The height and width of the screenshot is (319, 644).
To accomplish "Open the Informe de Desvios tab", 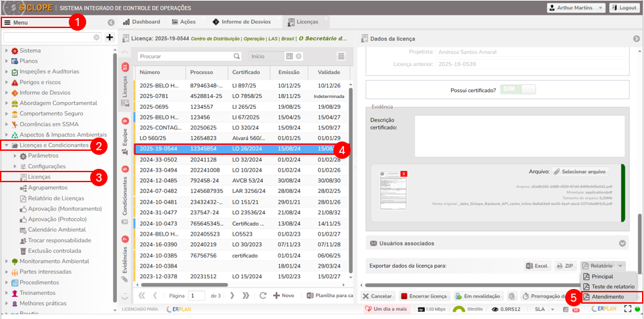I will coord(240,22).
